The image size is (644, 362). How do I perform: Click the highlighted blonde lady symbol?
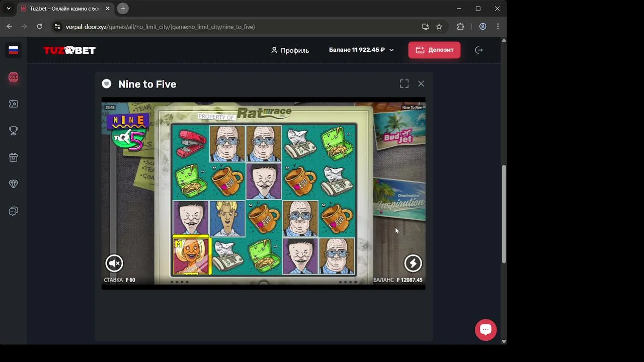tap(191, 256)
